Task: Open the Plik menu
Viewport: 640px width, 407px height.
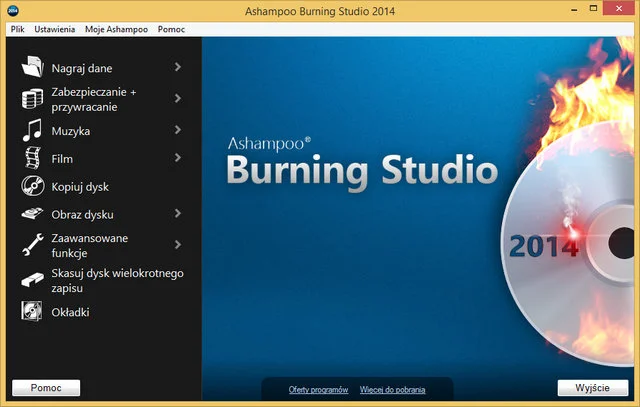Action: pyautogui.click(x=18, y=29)
